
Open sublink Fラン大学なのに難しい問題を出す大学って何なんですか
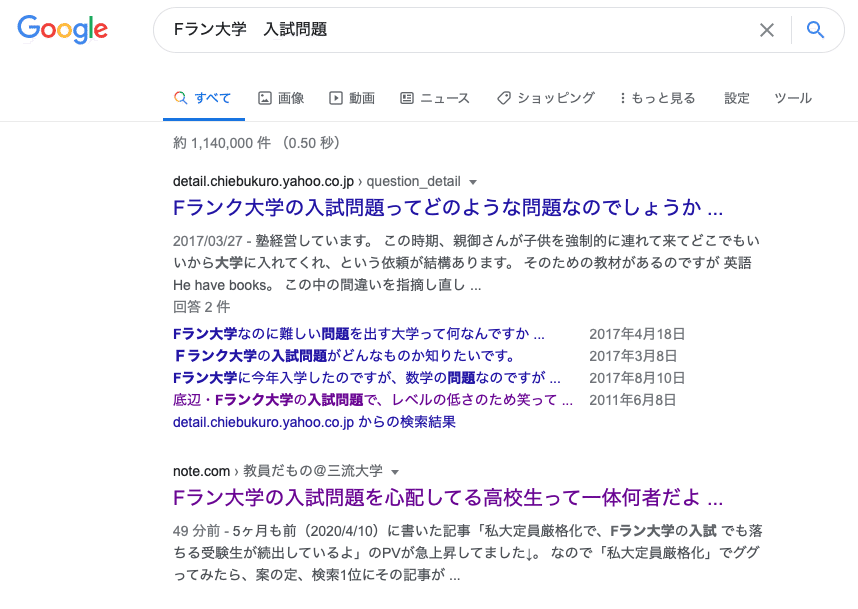click(358, 334)
